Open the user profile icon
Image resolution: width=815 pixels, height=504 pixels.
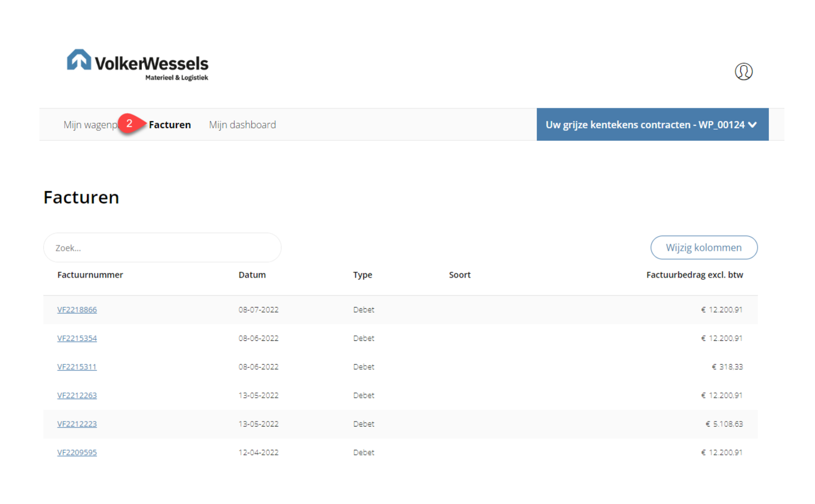tap(743, 71)
